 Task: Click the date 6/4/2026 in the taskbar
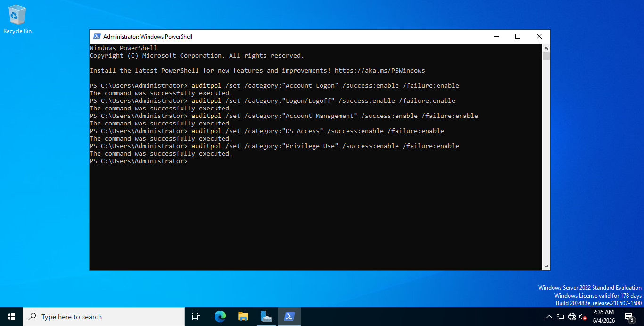coord(603,321)
